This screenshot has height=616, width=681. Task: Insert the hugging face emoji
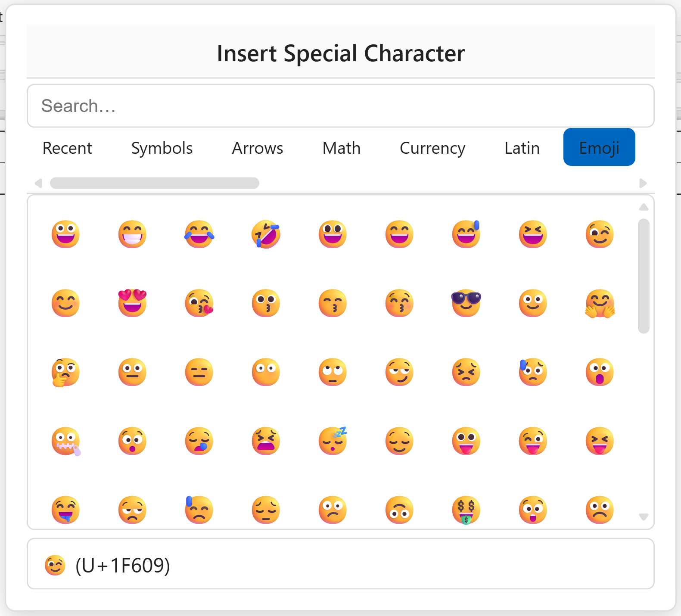point(600,303)
